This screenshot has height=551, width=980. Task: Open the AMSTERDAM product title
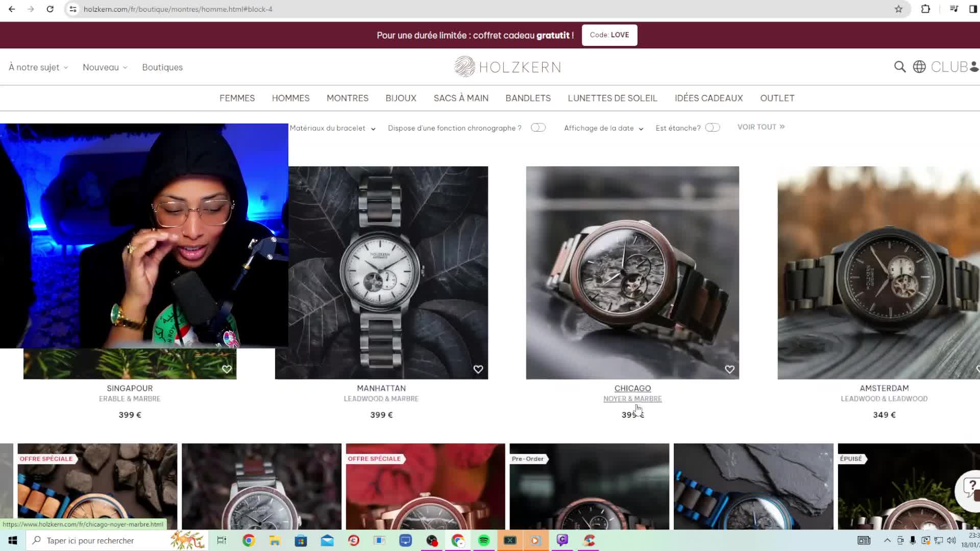tap(884, 388)
